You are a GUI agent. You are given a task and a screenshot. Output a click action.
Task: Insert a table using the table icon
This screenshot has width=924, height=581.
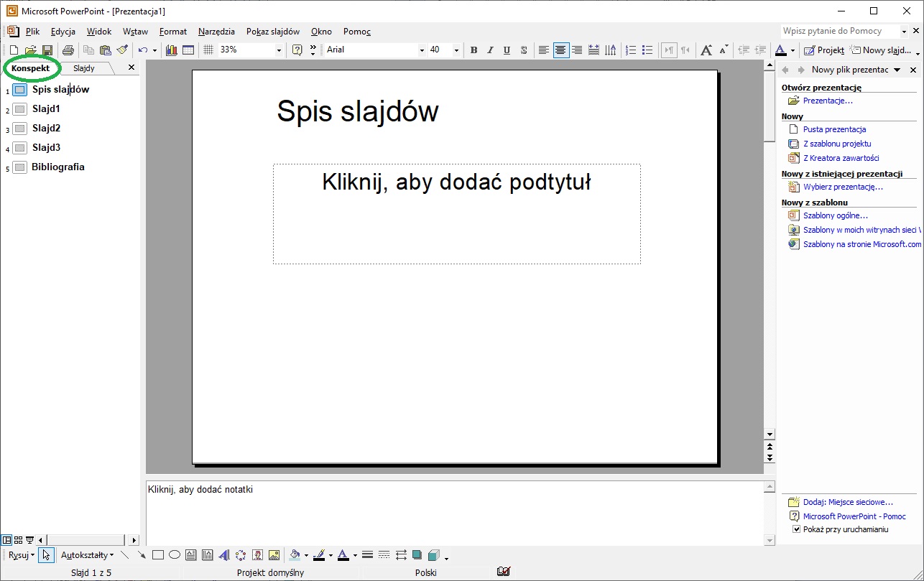click(x=188, y=50)
